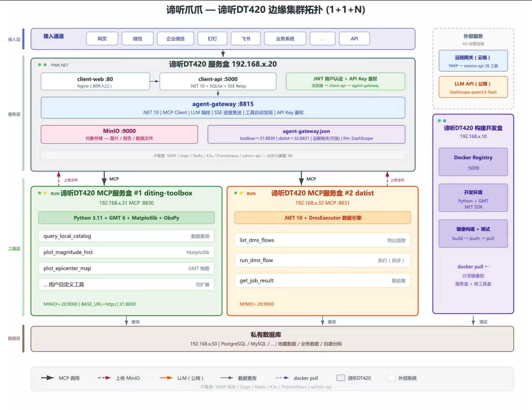The height and width of the screenshot is (410, 532).
Task: Click the MinIO :9000 storage box
Action: point(119,134)
